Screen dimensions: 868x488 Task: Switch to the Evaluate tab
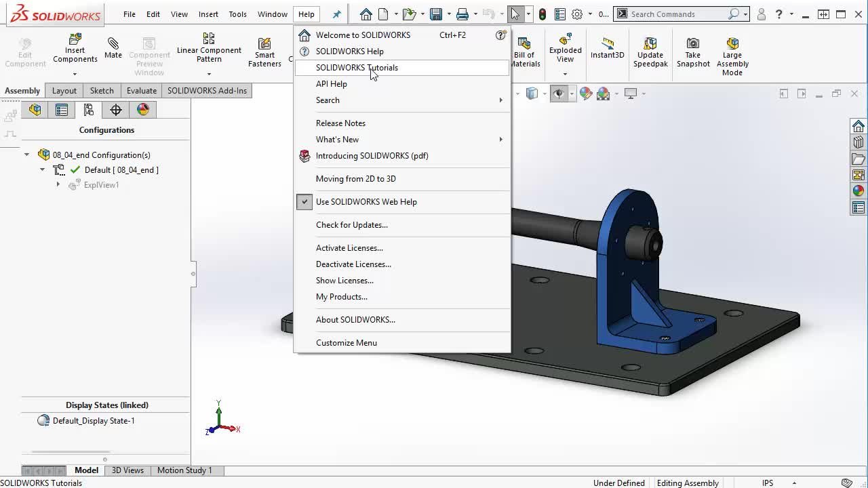(x=141, y=91)
